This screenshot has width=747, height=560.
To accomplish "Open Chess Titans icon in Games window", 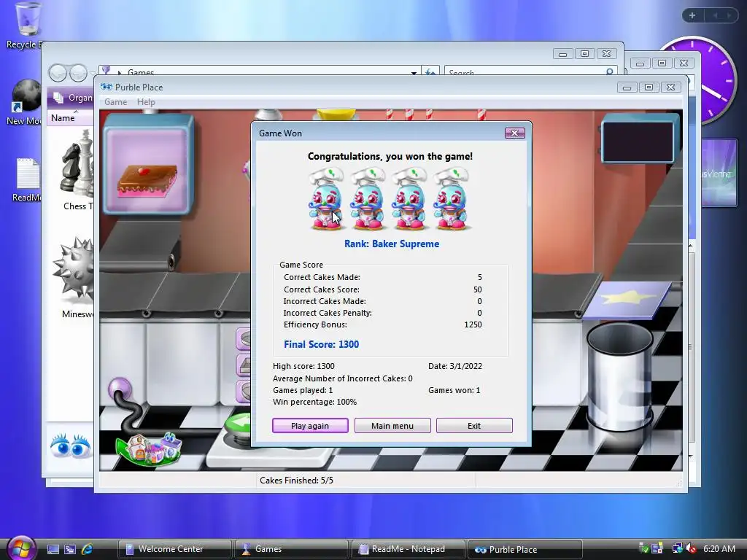I will pos(76,171).
